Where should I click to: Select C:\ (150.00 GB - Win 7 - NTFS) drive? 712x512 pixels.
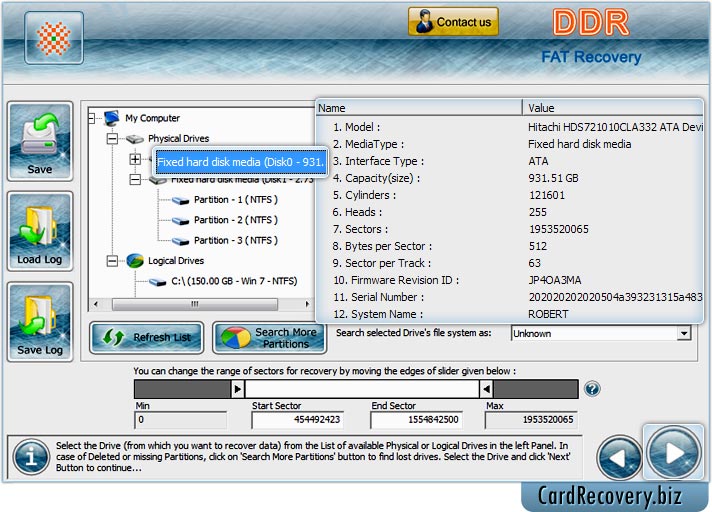click(x=234, y=281)
